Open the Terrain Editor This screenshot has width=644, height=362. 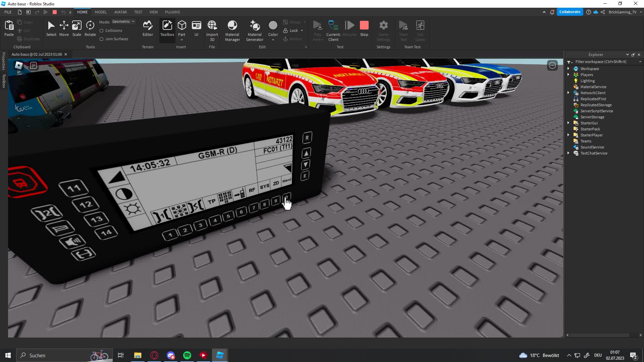tap(148, 28)
